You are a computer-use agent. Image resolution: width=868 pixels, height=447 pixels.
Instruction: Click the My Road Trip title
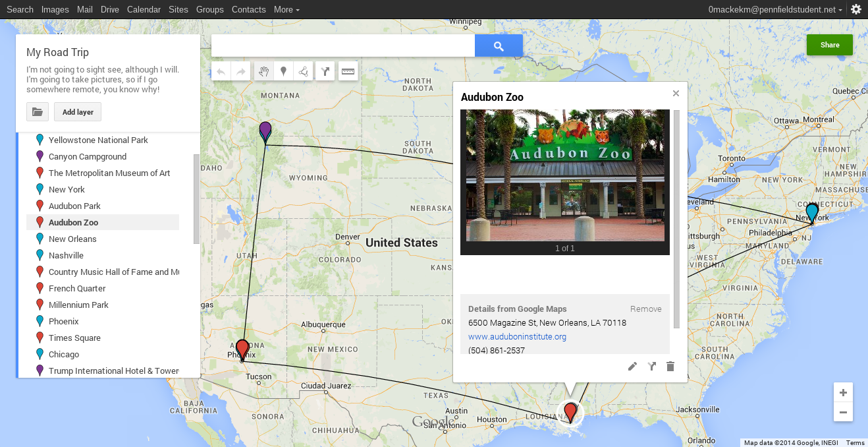tap(57, 53)
